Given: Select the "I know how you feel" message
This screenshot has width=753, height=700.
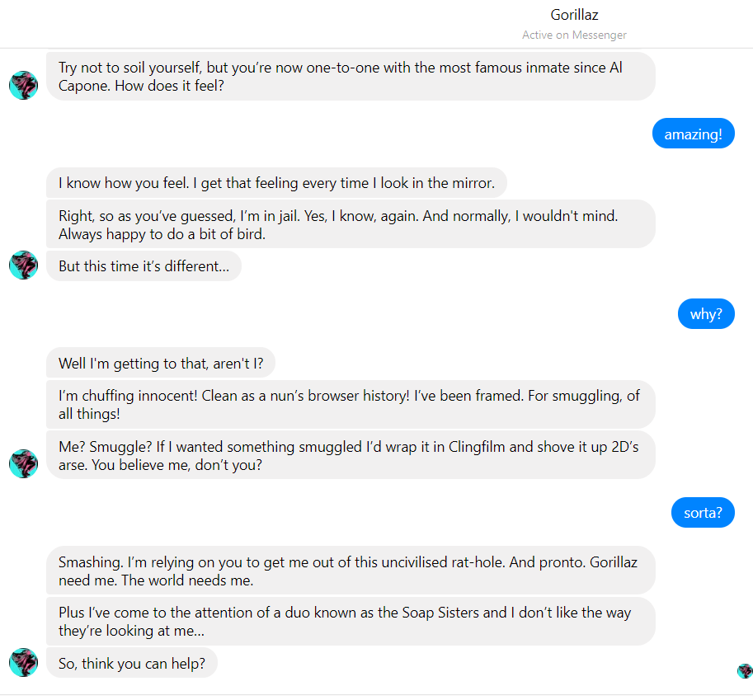Looking at the screenshot, I should (x=276, y=183).
